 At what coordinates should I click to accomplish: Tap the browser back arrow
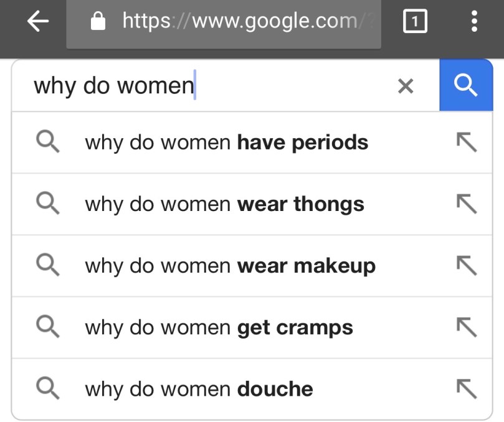[x=38, y=22]
